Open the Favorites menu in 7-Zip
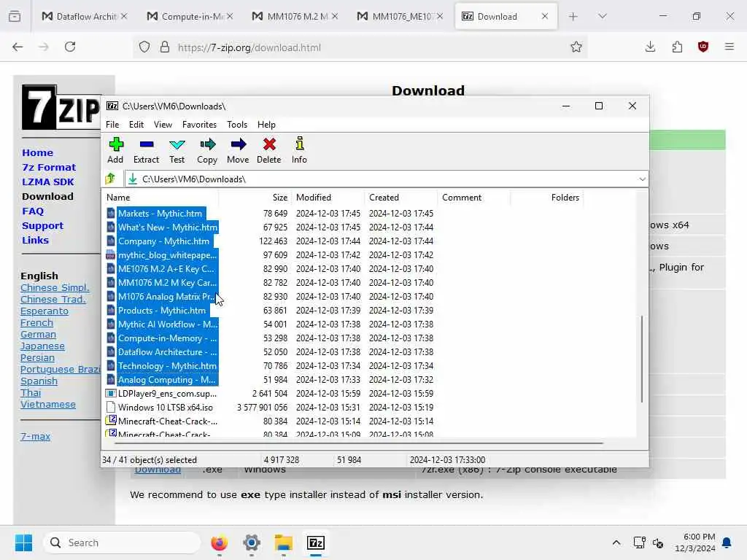 (200, 124)
